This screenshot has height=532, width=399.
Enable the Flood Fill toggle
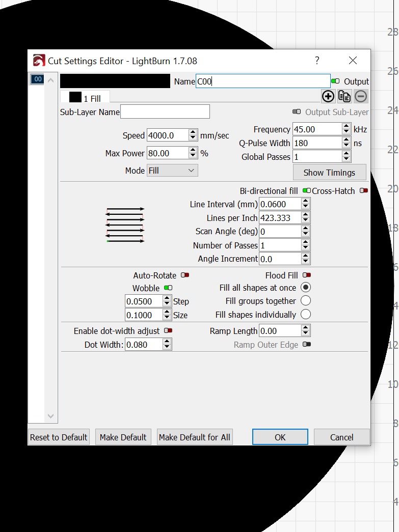307,275
